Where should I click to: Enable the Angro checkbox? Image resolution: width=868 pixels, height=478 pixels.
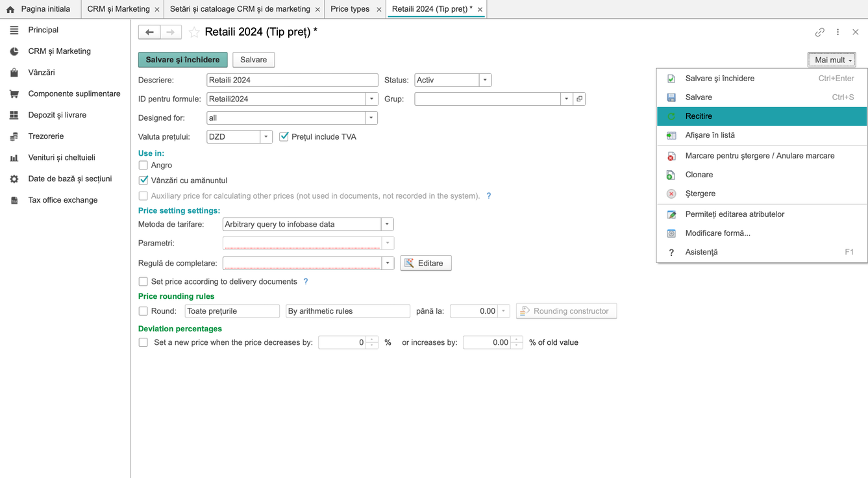pos(143,165)
